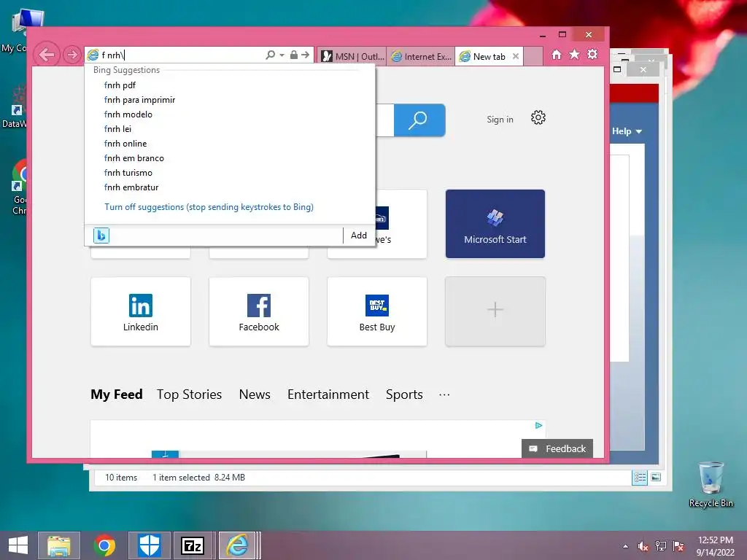747x560 pixels.
Task: Click the network tray icon
Action: coord(661,546)
